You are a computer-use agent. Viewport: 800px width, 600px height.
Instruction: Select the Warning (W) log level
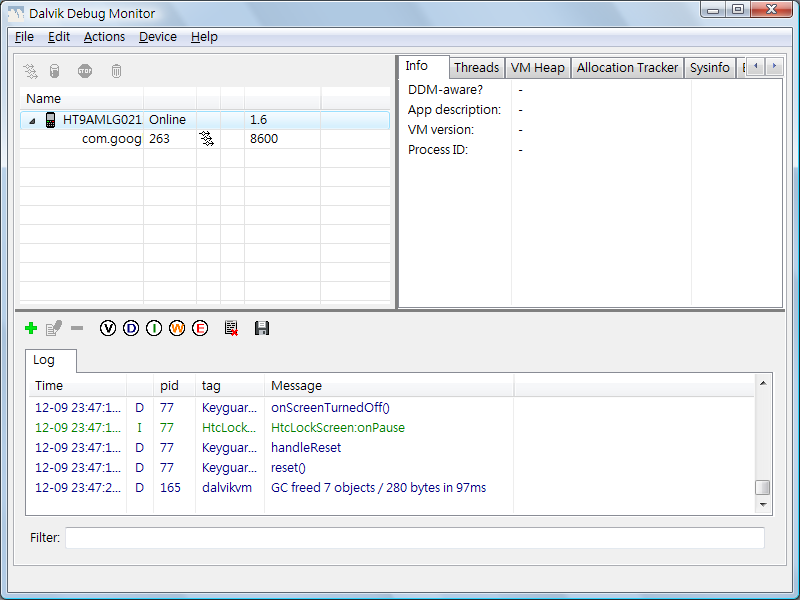click(x=177, y=328)
